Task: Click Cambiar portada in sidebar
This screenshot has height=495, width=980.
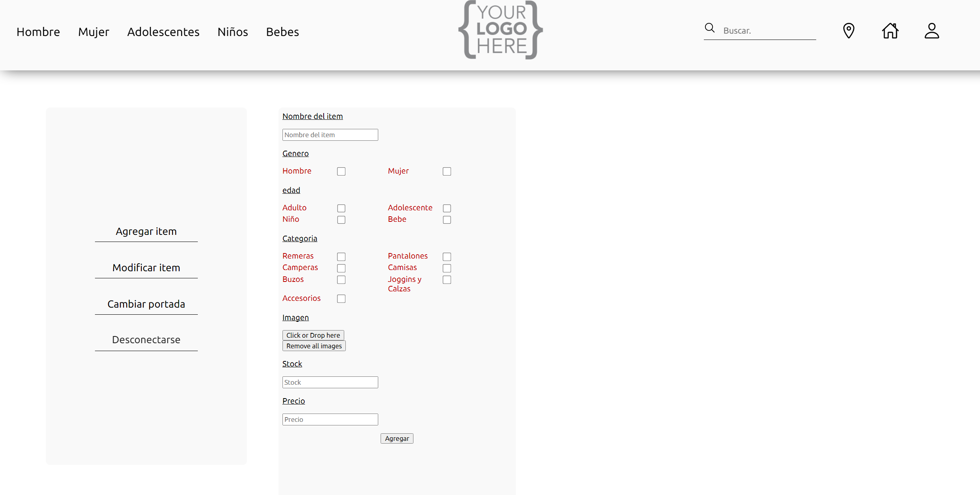Action: [146, 304]
